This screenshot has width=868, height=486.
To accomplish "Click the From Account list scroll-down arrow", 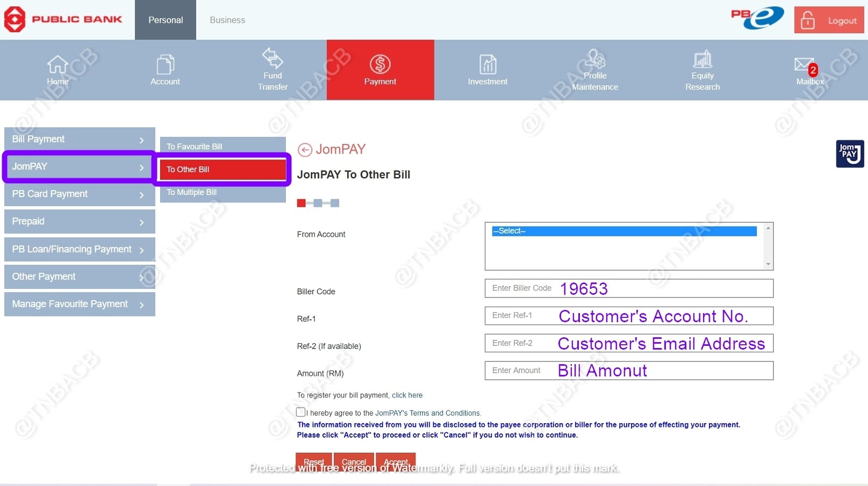I will click(768, 264).
